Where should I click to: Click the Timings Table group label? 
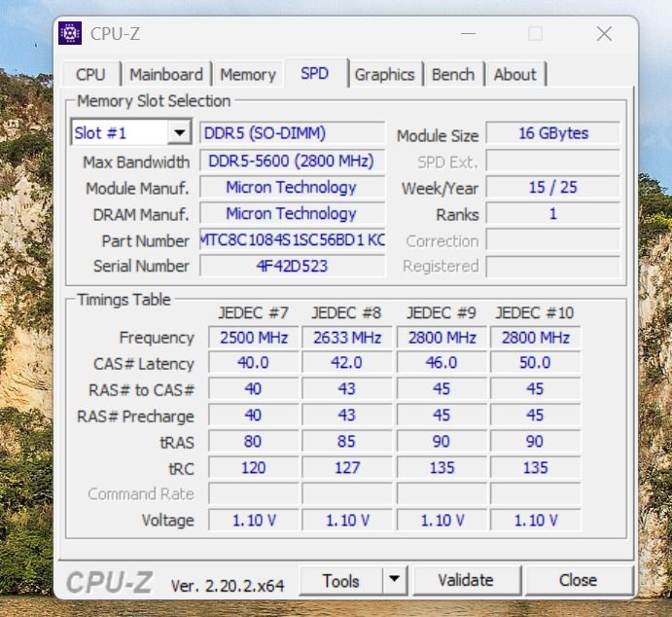tap(124, 300)
